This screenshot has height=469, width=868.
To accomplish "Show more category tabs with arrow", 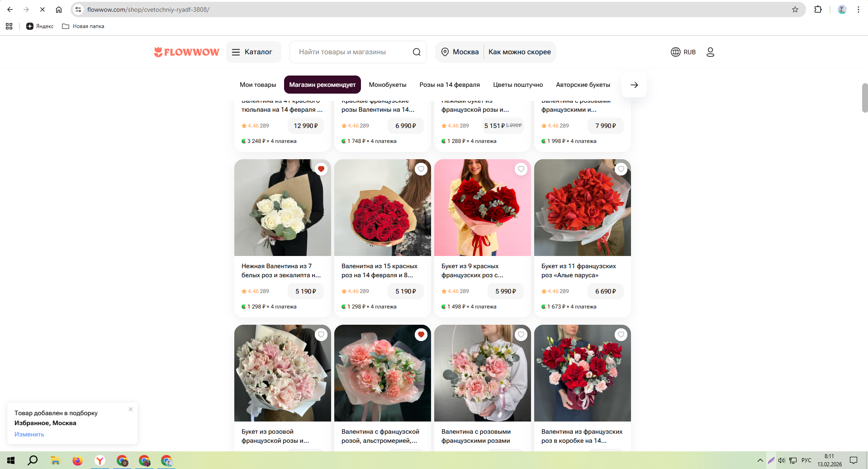I will click(x=634, y=85).
